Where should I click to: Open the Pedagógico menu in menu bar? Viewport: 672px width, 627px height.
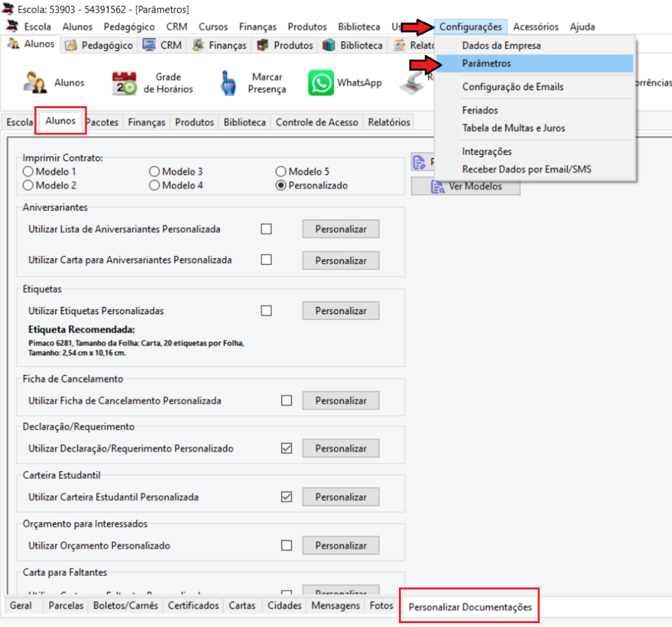click(129, 26)
